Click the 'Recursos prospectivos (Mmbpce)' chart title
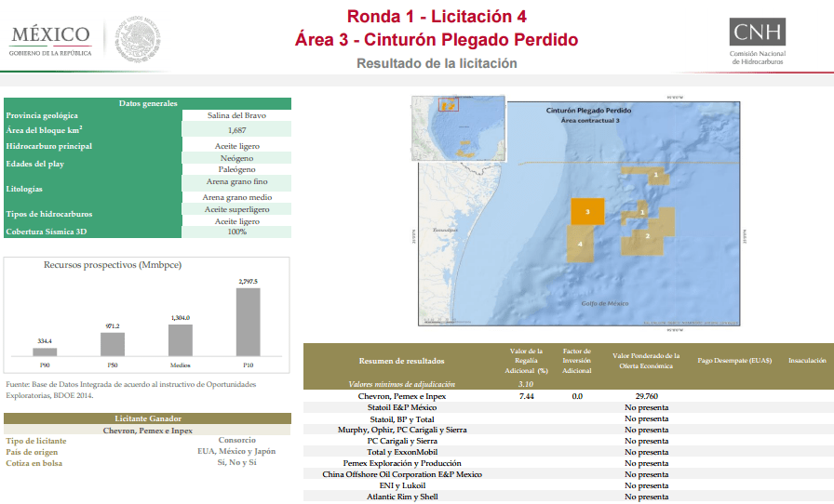The width and height of the screenshot is (834, 504). (113, 265)
